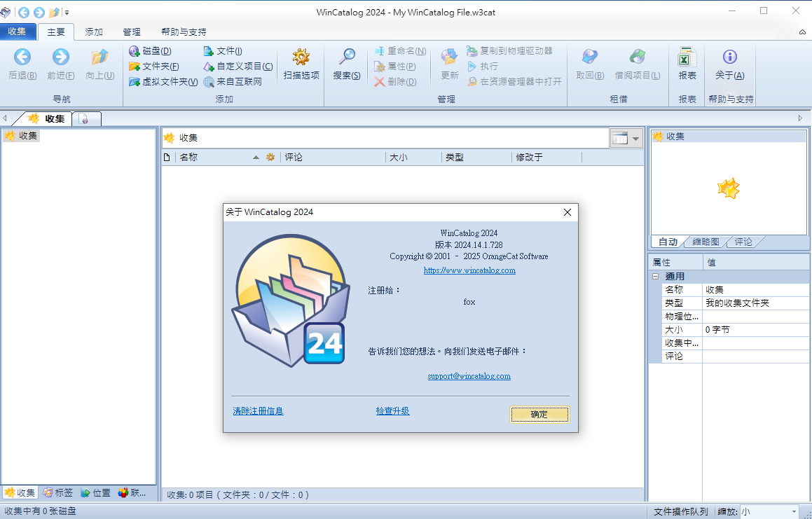This screenshot has height=519, width=812.
Task: Click the Update (更新) icon
Action: point(450,57)
